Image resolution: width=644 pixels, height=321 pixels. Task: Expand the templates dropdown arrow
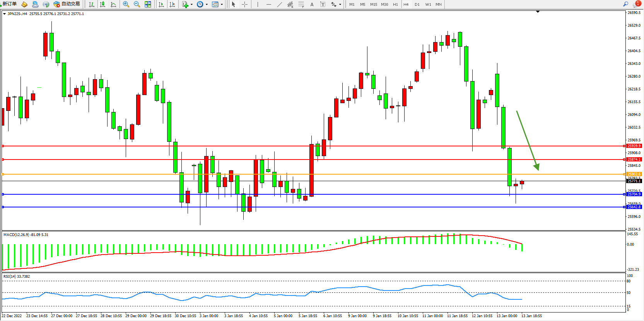(x=222, y=5)
